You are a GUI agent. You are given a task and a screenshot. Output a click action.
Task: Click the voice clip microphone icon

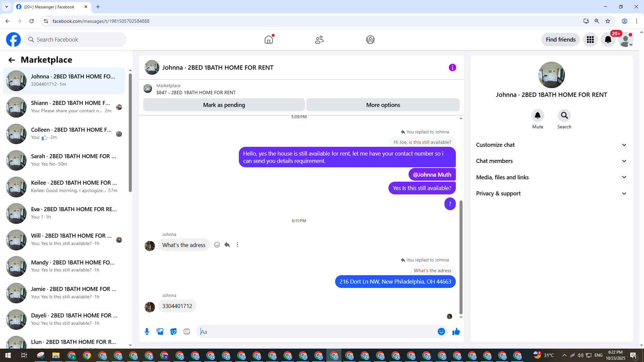(x=147, y=332)
